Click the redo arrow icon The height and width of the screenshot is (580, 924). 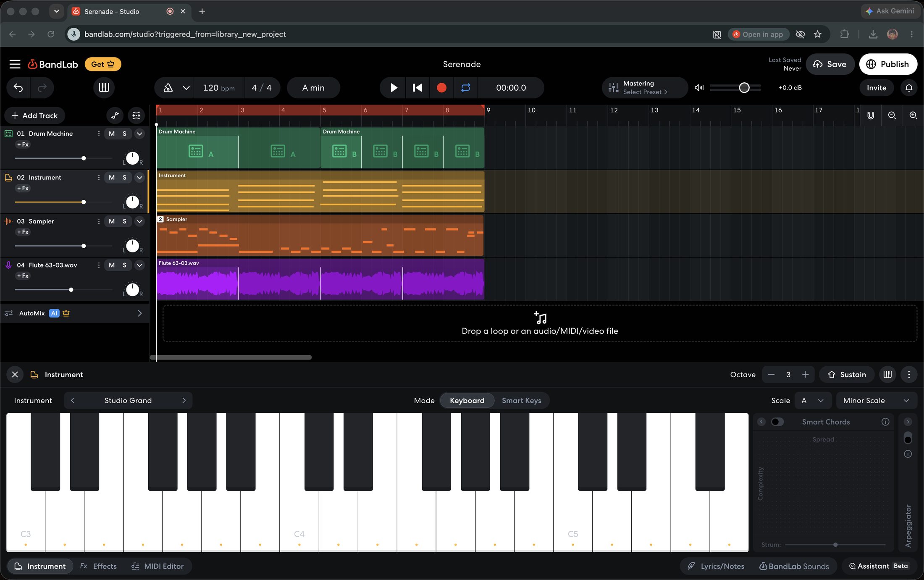(x=42, y=87)
